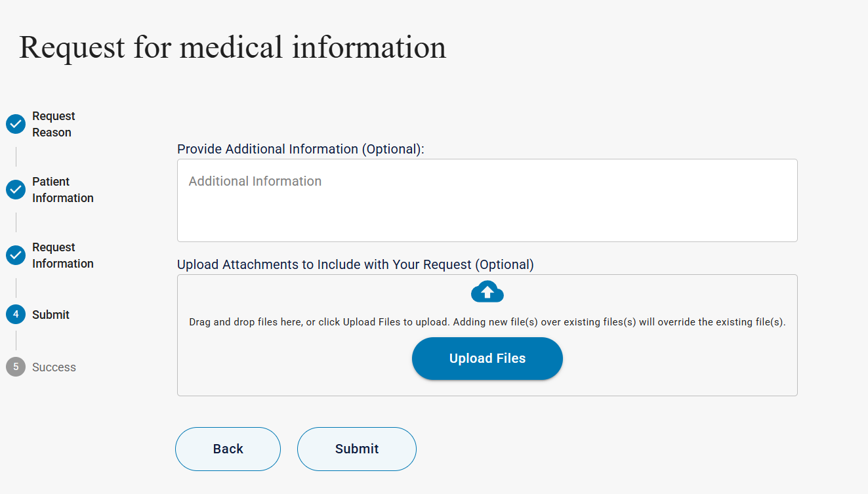Click the cloud upload icon
Image resolution: width=868 pixels, height=494 pixels.
(487, 292)
